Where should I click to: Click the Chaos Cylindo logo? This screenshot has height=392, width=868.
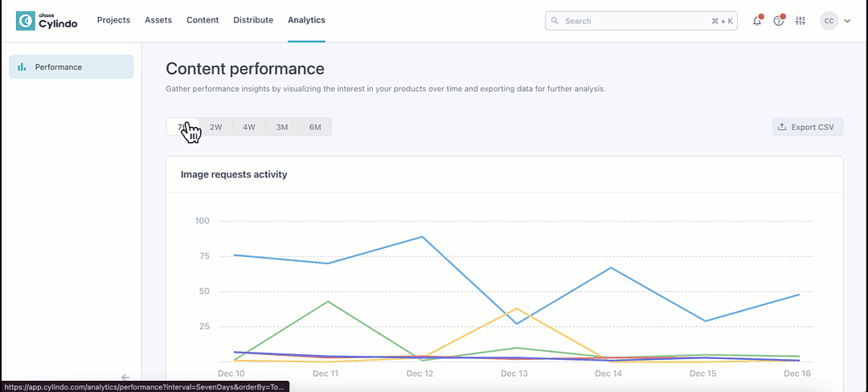pyautogui.click(x=47, y=21)
